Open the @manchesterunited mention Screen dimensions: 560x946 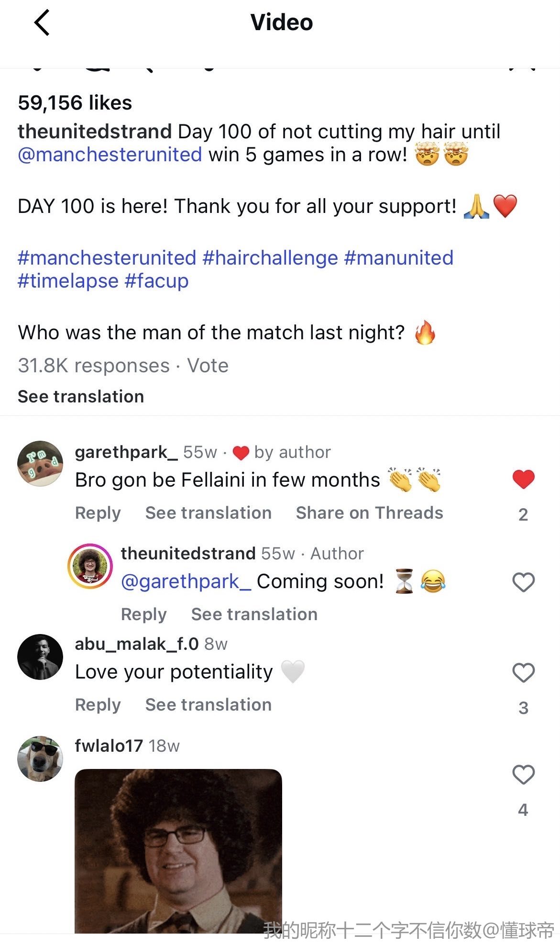tap(110, 155)
